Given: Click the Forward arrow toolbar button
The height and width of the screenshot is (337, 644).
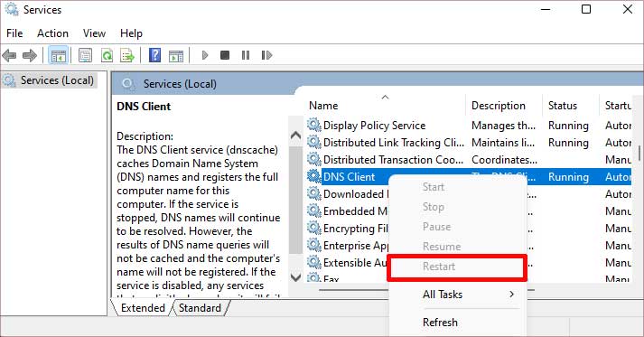Looking at the screenshot, I should (30, 55).
